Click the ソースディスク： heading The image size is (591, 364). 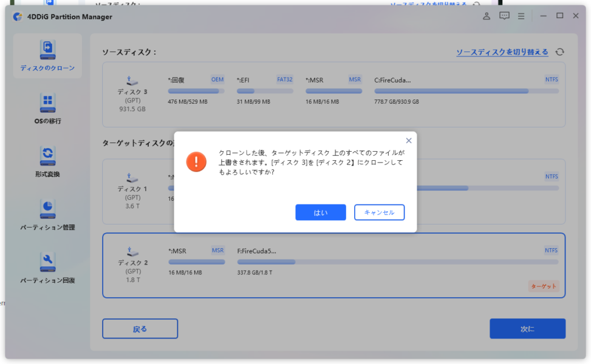(x=129, y=52)
